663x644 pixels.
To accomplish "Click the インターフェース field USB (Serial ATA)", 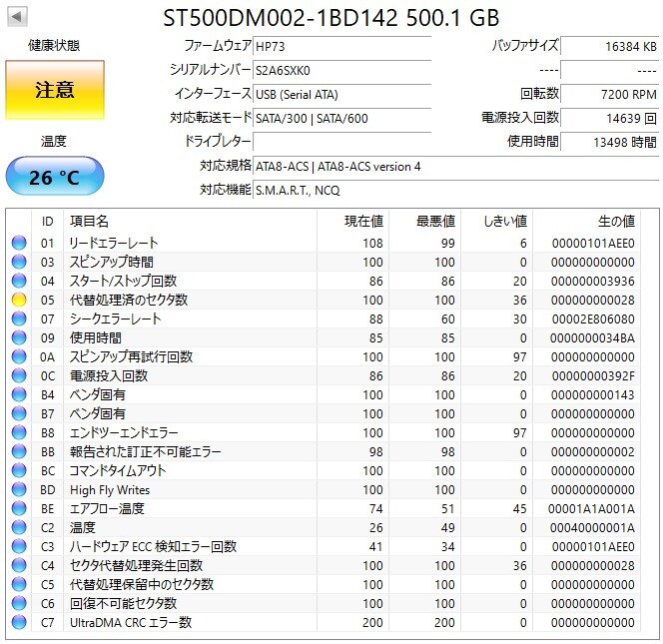I will coord(342,94).
